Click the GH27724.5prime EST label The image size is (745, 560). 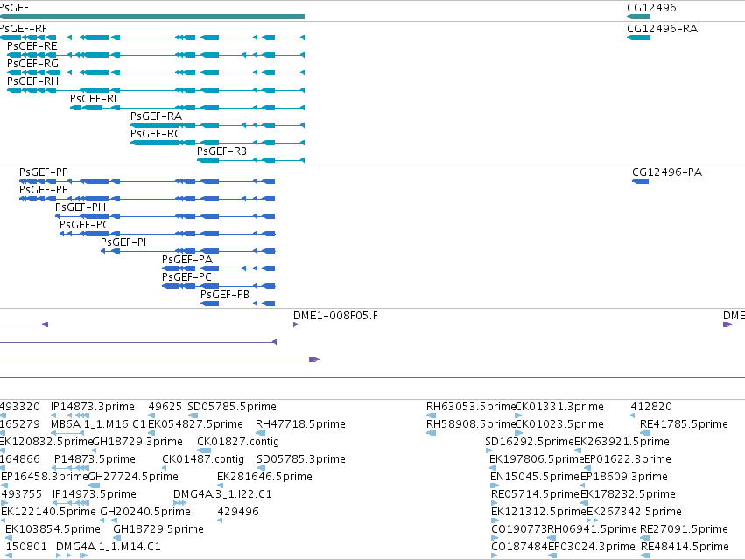click(x=134, y=477)
